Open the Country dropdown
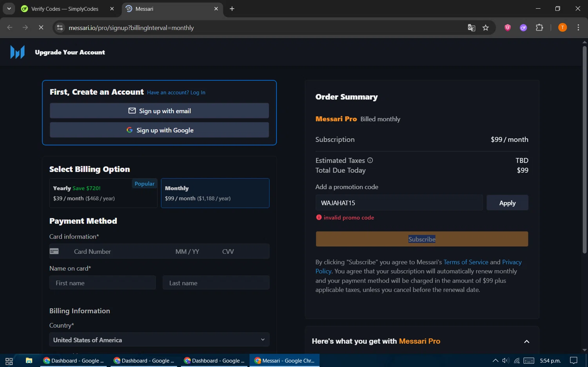 [159, 340]
